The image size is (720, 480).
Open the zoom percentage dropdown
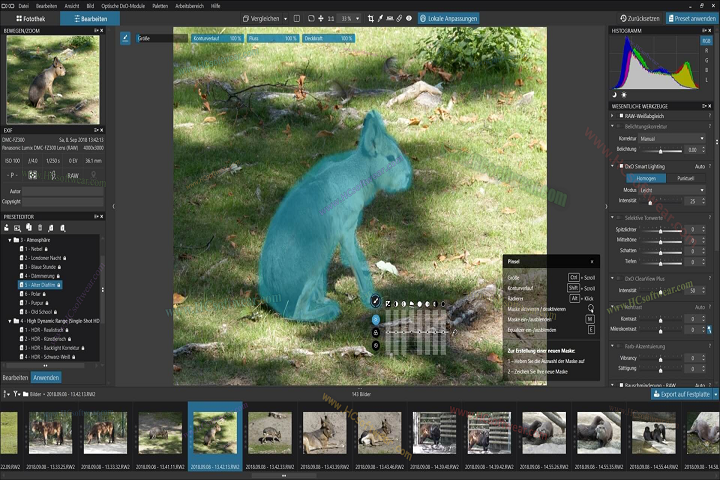[x=350, y=18]
